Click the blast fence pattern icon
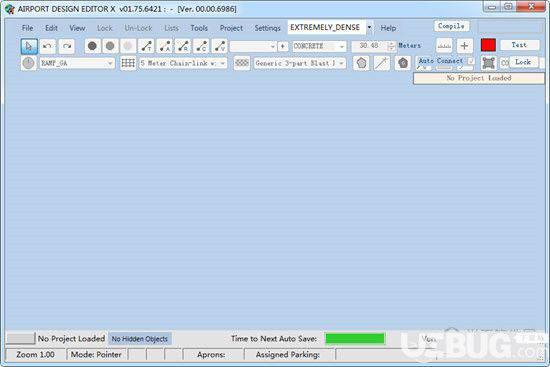Viewport: 550px width, 367px height. (242, 63)
